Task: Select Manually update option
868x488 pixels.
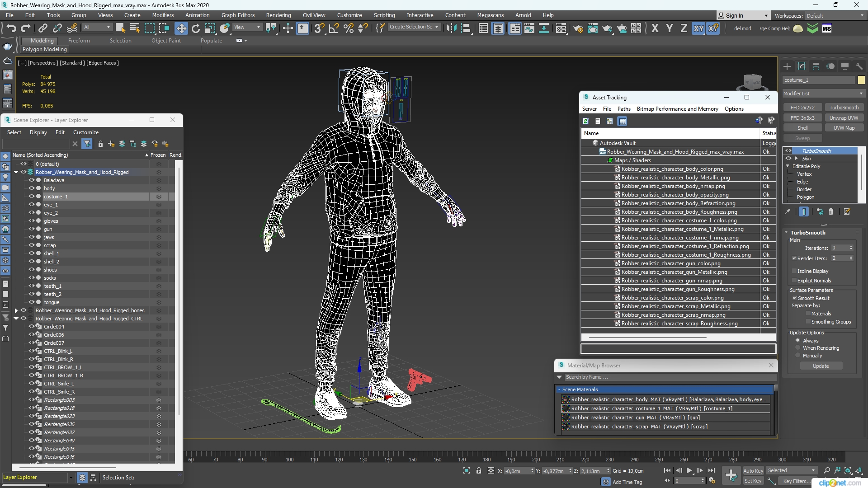Action: coord(798,356)
